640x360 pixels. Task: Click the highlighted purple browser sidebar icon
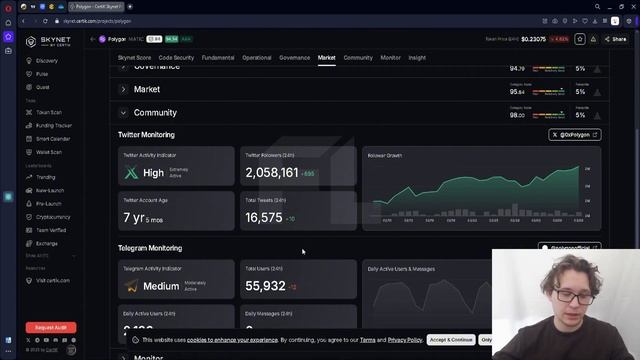pyautogui.click(x=8, y=37)
